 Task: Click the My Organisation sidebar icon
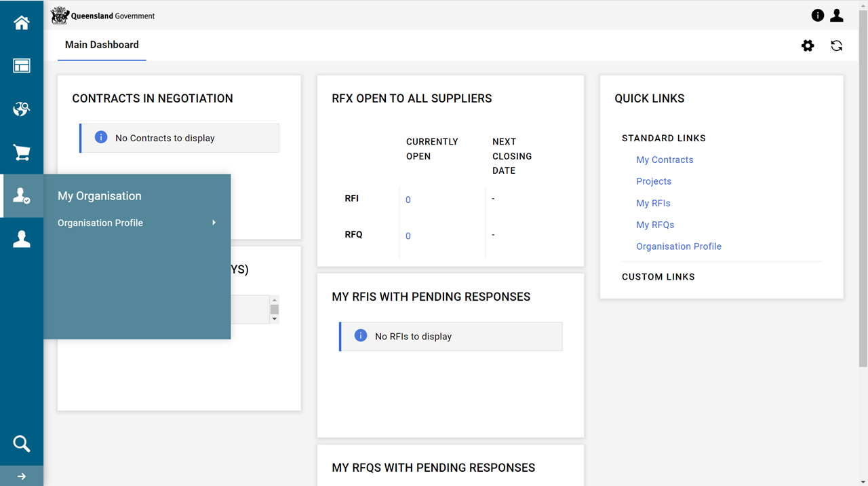(22, 196)
